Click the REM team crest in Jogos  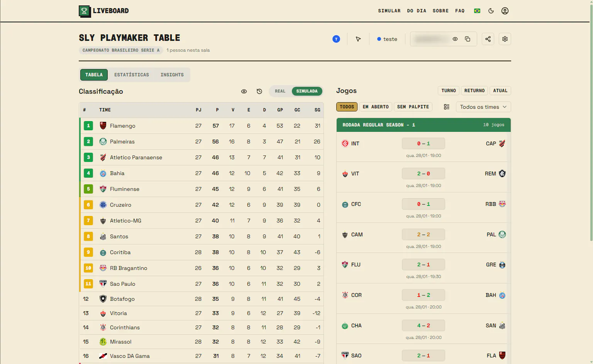(x=502, y=174)
